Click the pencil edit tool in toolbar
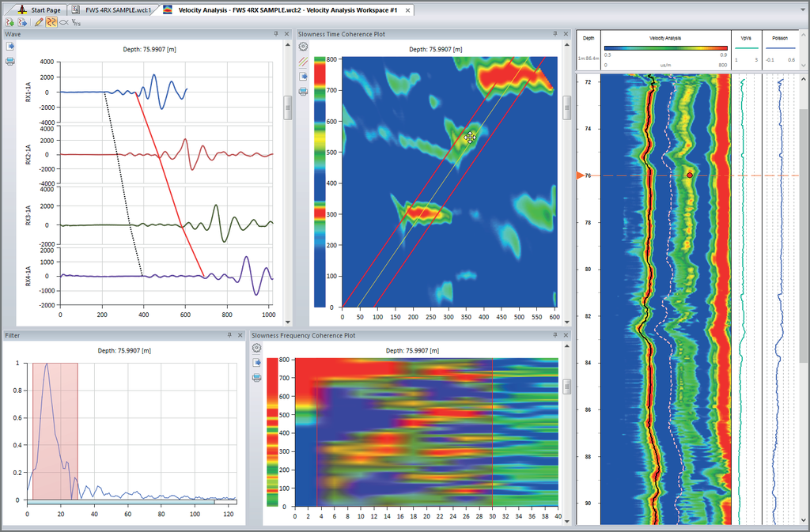This screenshot has width=810, height=532. (x=39, y=23)
